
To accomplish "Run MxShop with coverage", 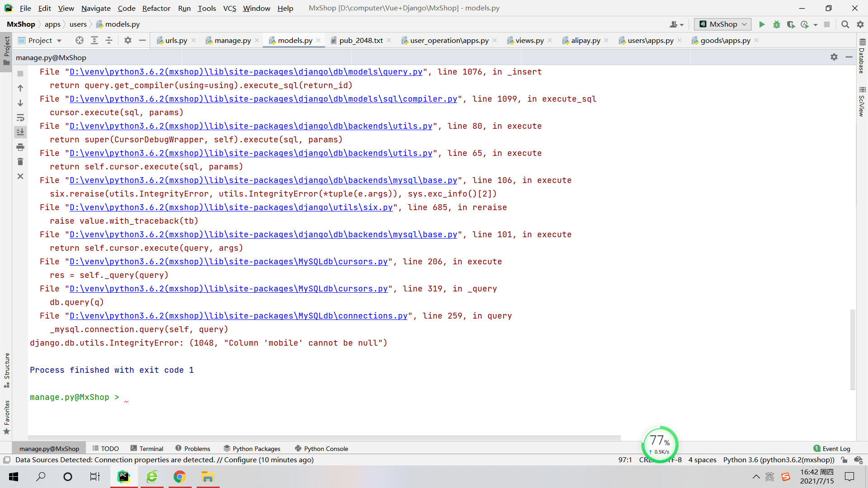I will click(x=791, y=24).
